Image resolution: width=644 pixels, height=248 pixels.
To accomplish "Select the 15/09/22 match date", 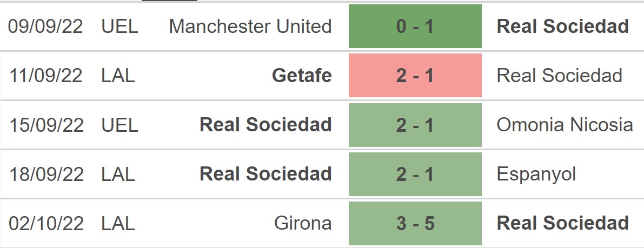I will click(46, 125).
